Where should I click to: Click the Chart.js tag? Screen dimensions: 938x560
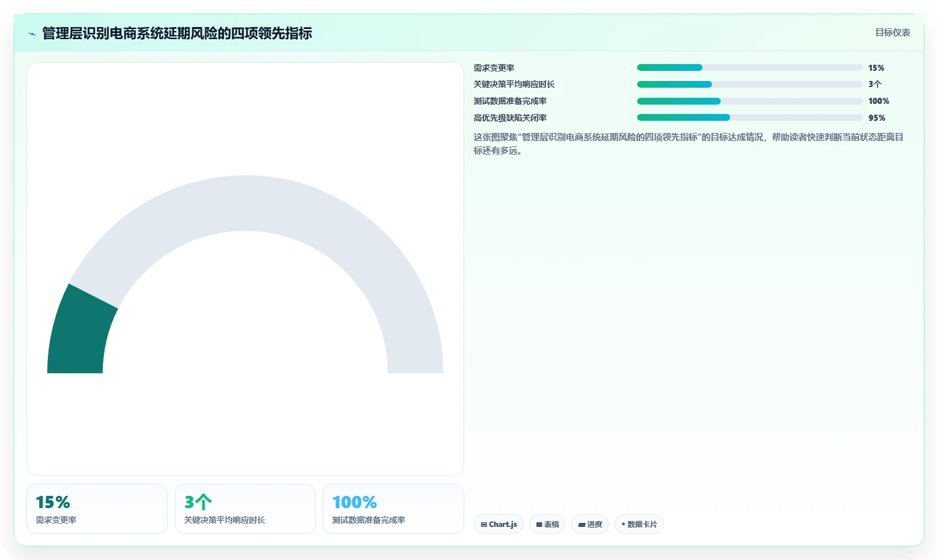click(x=499, y=524)
